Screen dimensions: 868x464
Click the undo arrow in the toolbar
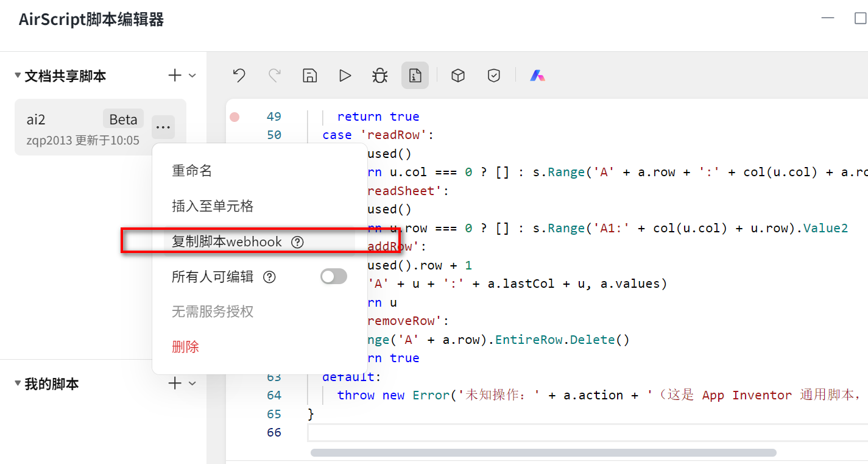point(239,75)
